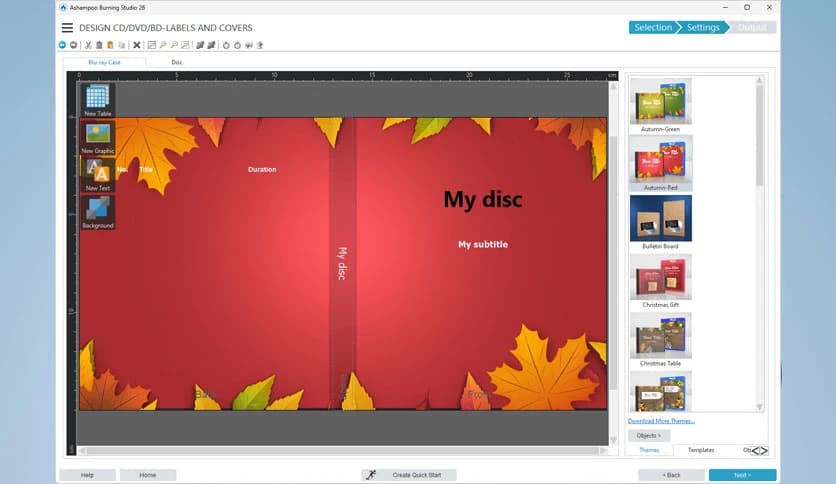Image resolution: width=836 pixels, height=484 pixels.
Task: Select the Themes tab
Action: (x=649, y=450)
